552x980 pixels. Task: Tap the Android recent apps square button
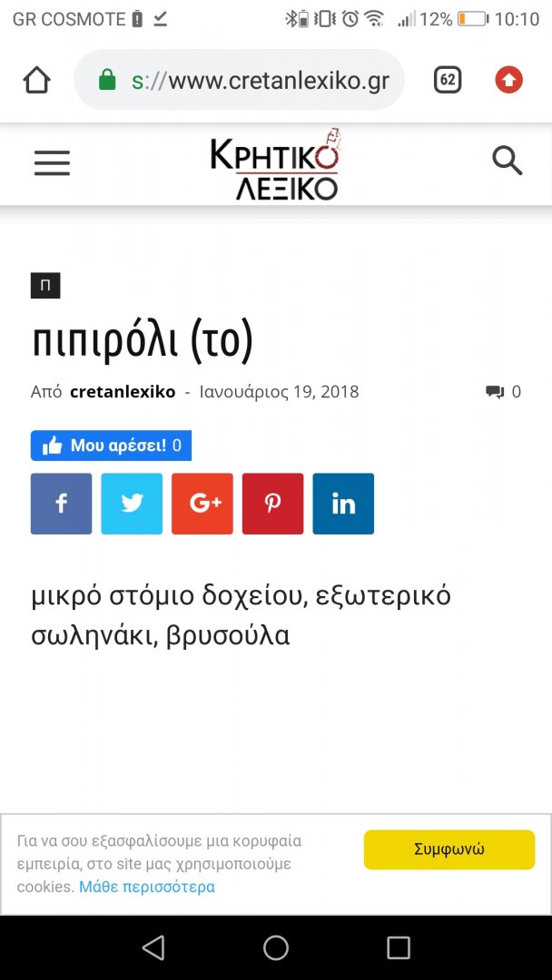click(399, 947)
